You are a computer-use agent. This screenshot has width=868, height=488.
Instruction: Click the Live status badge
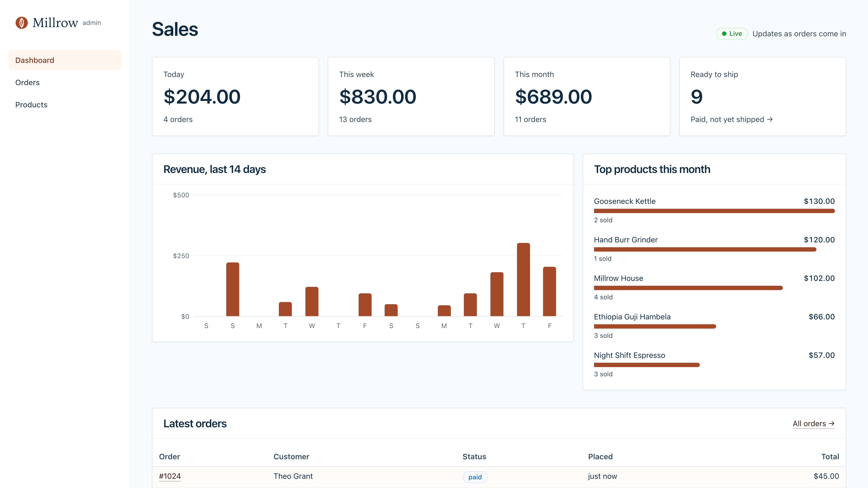tap(732, 34)
